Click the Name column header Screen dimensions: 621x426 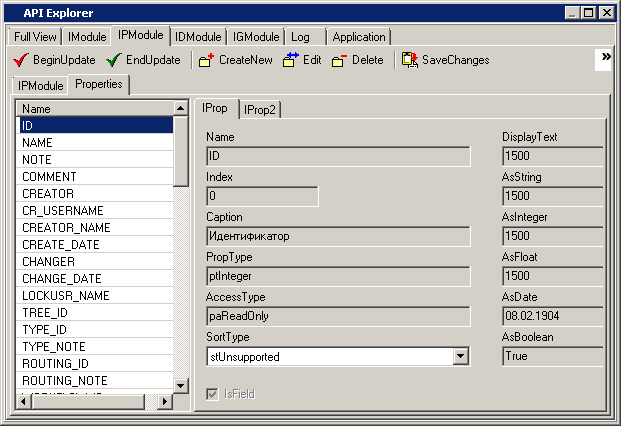(95, 108)
